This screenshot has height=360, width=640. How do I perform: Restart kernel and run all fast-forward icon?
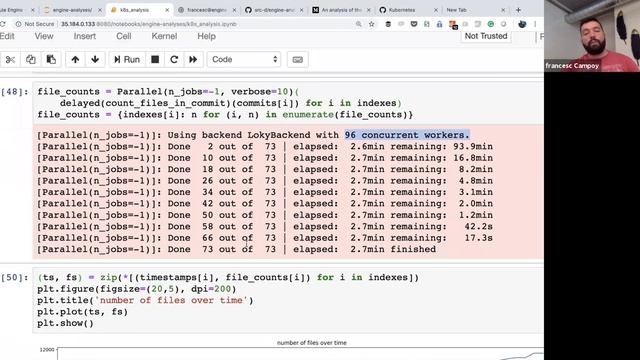click(x=193, y=60)
